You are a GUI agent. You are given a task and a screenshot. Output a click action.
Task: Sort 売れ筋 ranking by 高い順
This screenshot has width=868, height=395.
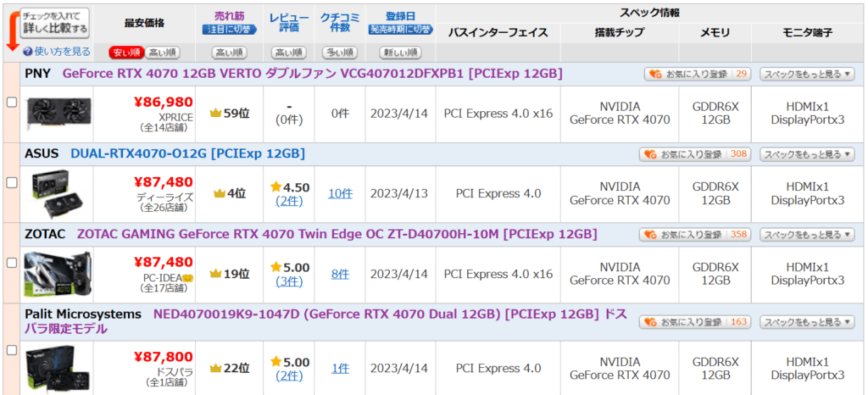229,53
